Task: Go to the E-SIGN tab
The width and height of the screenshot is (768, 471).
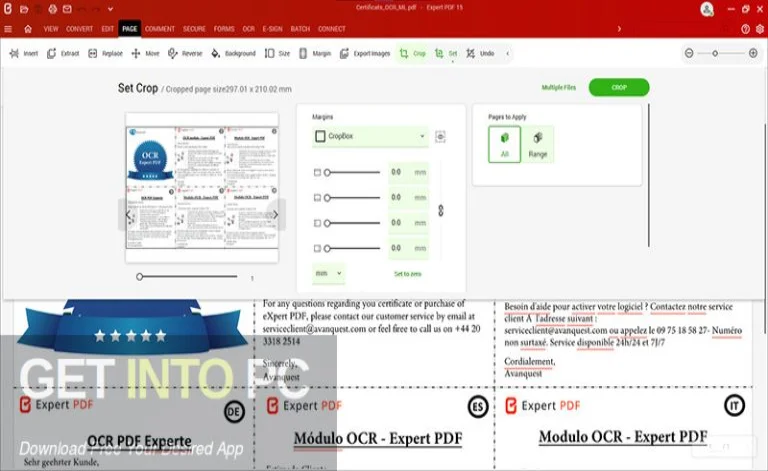Action: coord(272,29)
